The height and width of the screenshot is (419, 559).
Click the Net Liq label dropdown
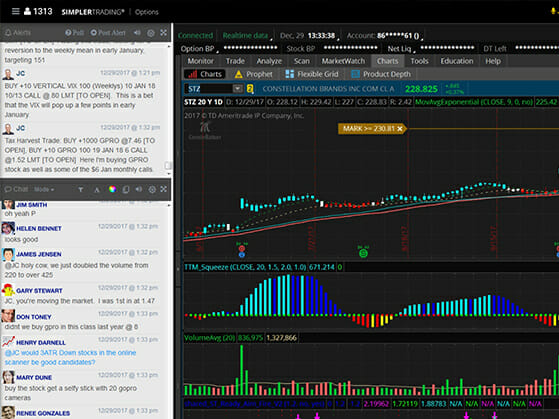[x=401, y=49]
